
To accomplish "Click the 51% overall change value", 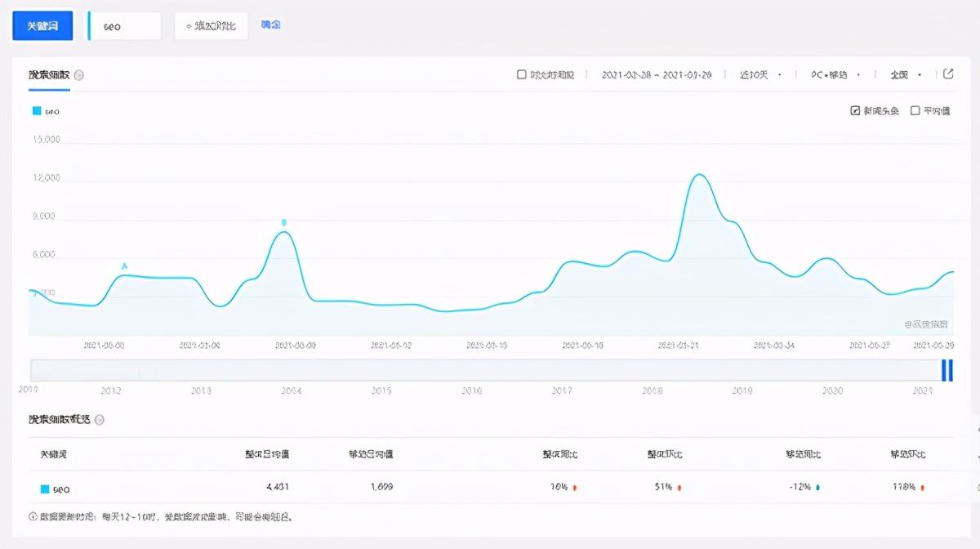I will [x=662, y=487].
